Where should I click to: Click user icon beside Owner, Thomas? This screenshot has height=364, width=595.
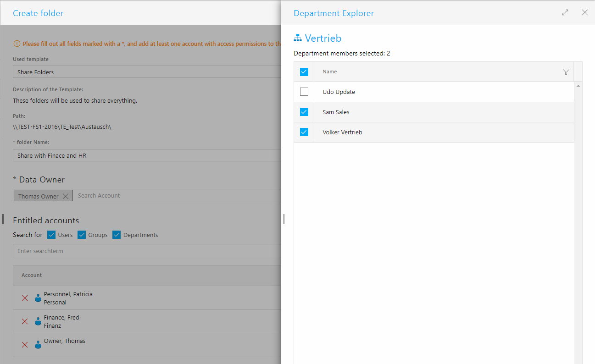[38, 345]
